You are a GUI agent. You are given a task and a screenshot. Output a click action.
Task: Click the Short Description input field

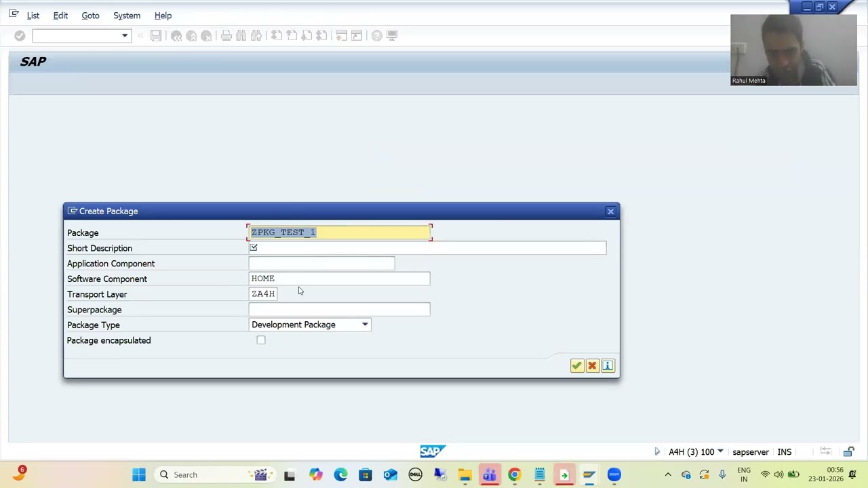[x=427, y=248]
